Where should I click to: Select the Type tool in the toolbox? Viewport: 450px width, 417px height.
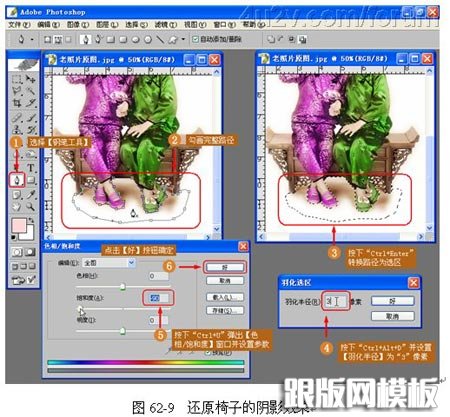[x=31, y=167]
